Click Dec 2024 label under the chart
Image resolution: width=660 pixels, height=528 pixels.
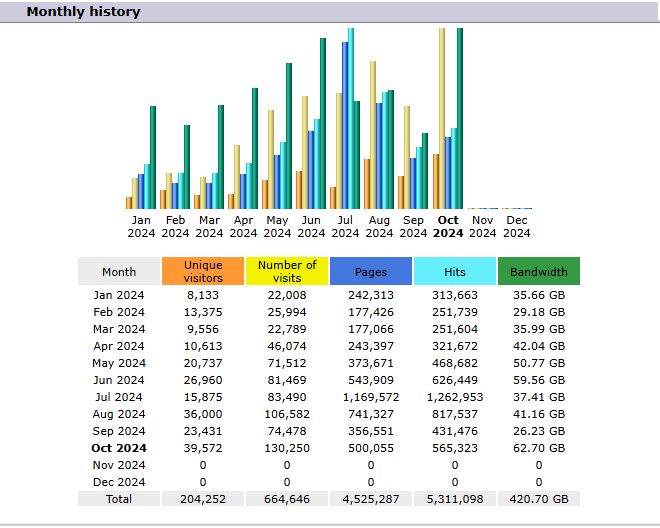[516, 227]
